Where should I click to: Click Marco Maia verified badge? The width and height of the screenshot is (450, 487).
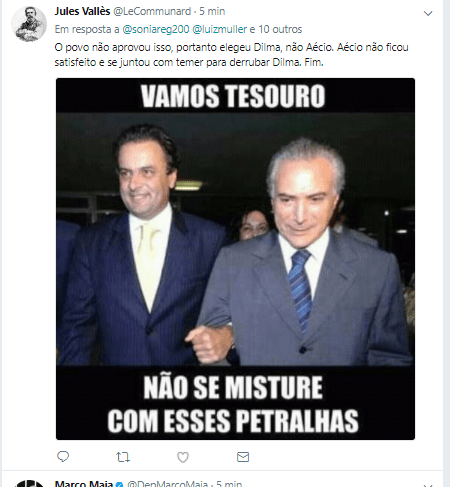click(x=119, y=484)
